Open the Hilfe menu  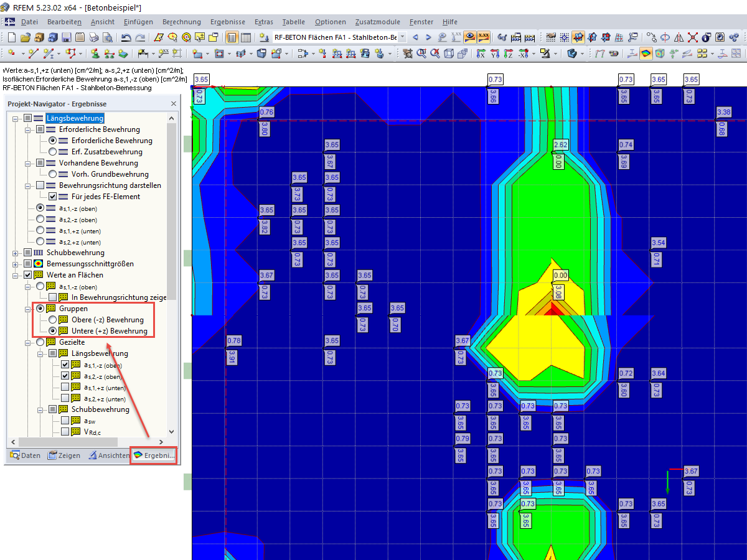(449, 22)
